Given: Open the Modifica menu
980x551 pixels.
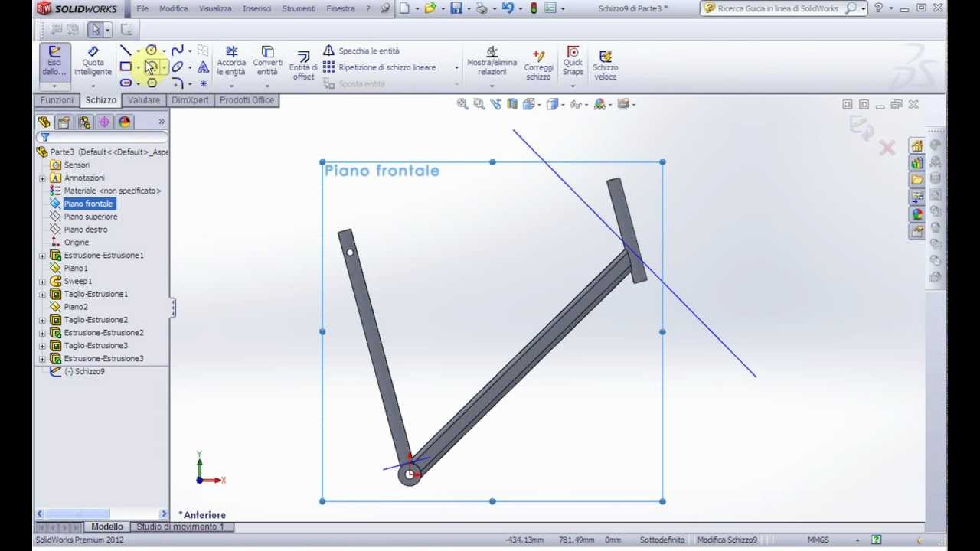Looking at the screenshot, I should tap(174, 8).
